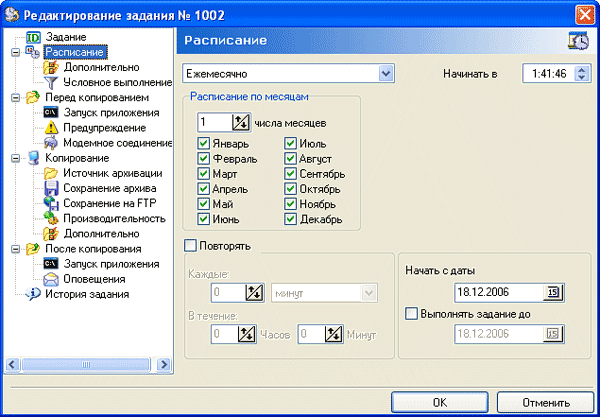This screenshot has height=417, width=600.
Task: Collapse the Перед копированием tree node
Action: coord(15,98)
